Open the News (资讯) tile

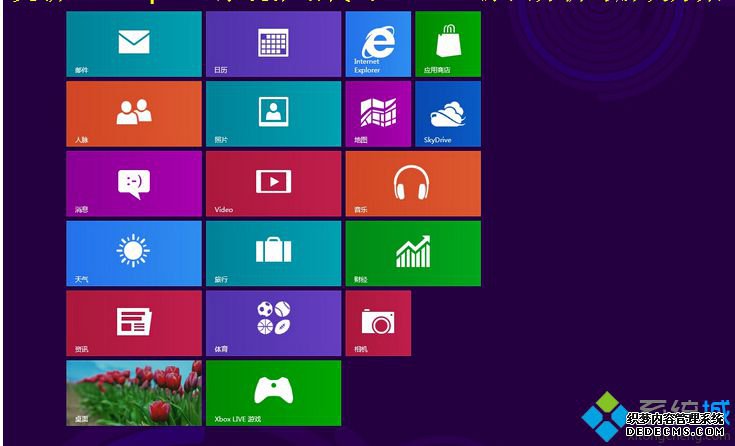click(x=134, y=323)
